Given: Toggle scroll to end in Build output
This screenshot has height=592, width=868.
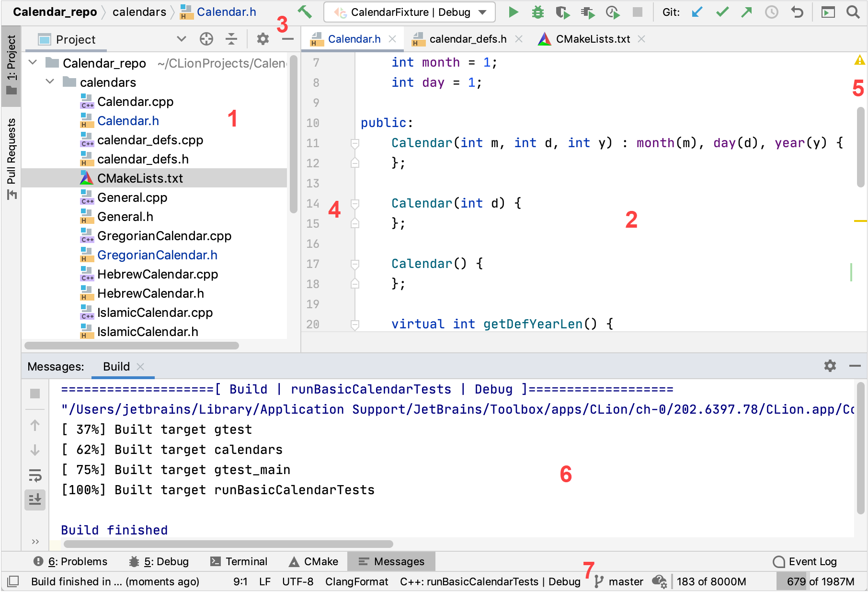Looking at the screenshot, I should pos(35,499).
